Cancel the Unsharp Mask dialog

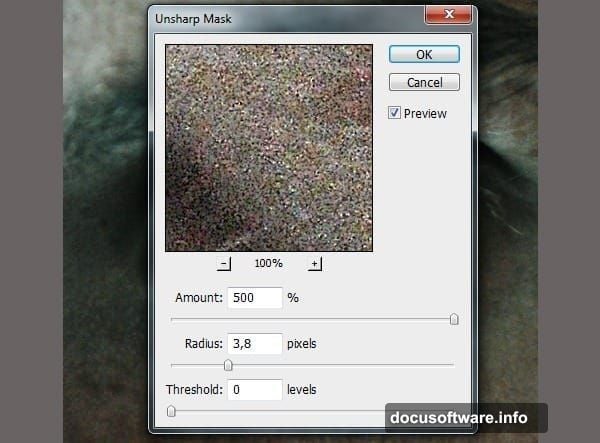point(424,82)
